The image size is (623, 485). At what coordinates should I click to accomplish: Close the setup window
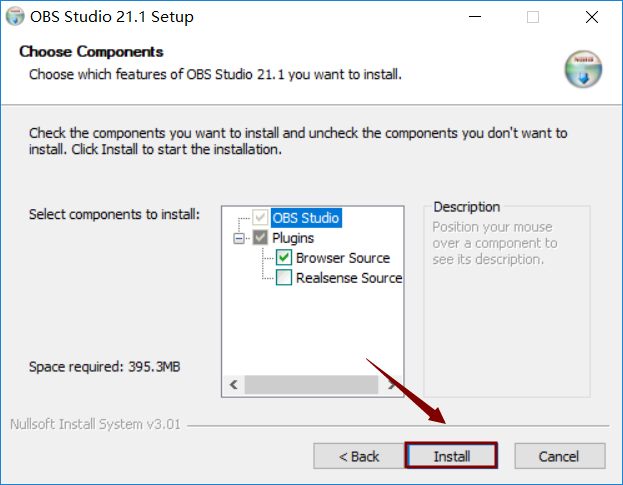(x=591, y=17)
